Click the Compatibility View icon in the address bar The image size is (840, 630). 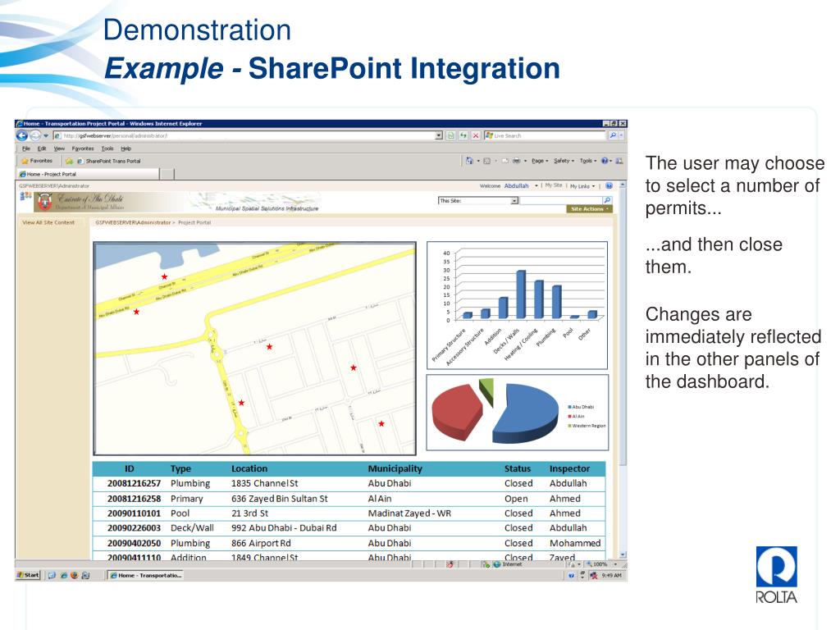(450, 135)
